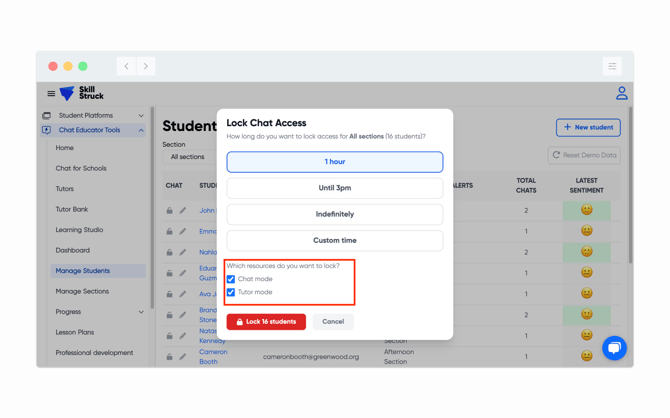Choose the Custom time option
Screen dimensions: 670x418
click(334, 240)
